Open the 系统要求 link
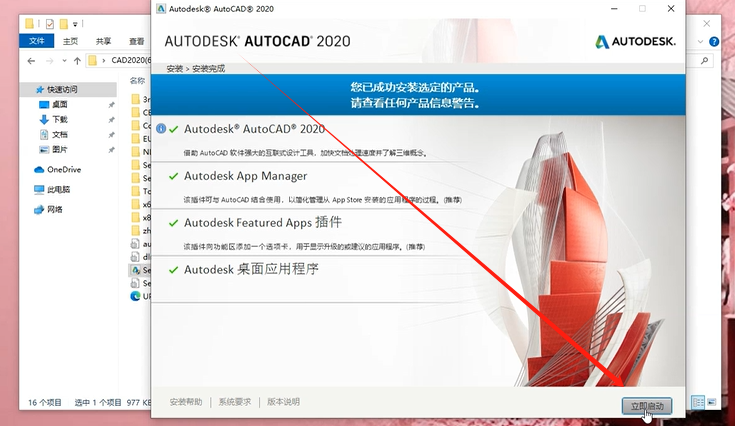735x426 pixels. click(235, 402)
